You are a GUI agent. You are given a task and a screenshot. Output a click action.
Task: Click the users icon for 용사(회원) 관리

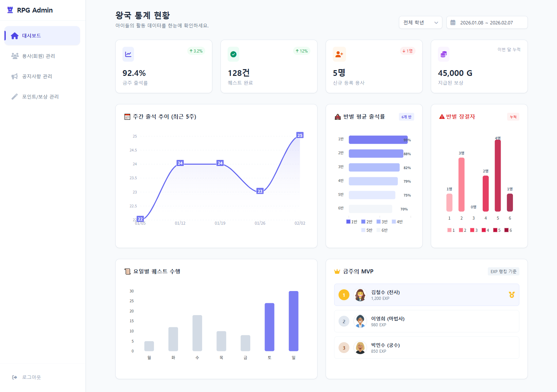tap(15, 56)
